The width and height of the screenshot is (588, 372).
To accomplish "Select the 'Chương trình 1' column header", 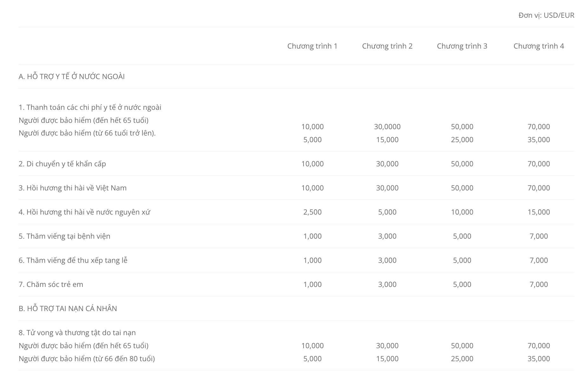I will tap(312, 46).
